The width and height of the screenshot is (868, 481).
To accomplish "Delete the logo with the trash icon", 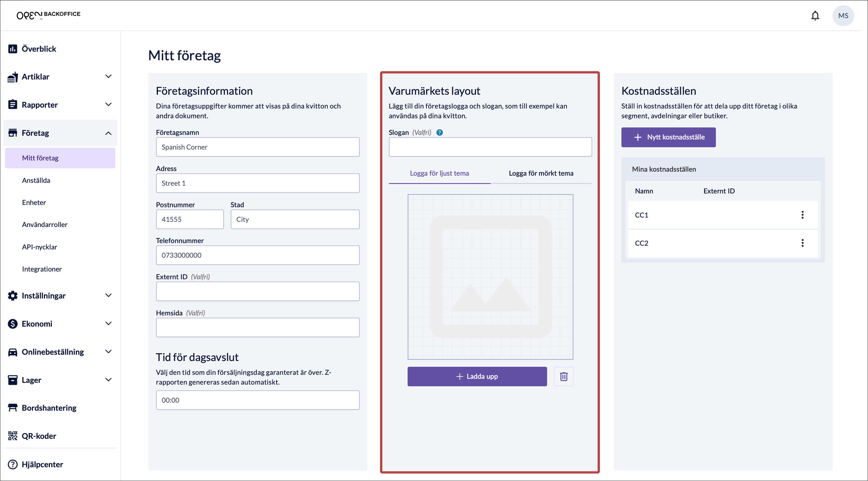I will click(x=563, y=376).
